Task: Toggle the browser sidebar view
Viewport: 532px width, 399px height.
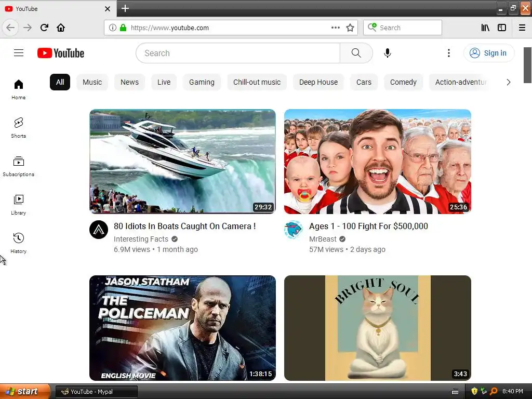Action: pos(502,28)
